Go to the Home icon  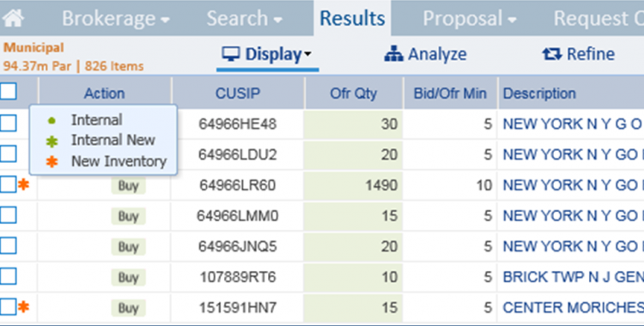coord(13,19)
